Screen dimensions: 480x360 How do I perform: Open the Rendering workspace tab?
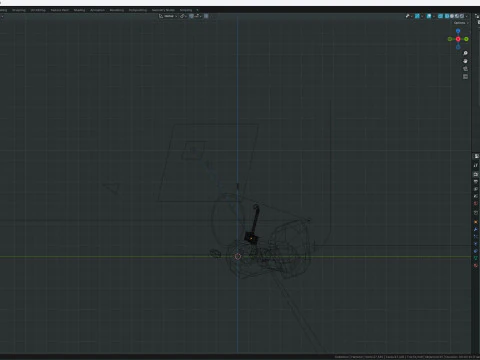[x=117, y=10]
